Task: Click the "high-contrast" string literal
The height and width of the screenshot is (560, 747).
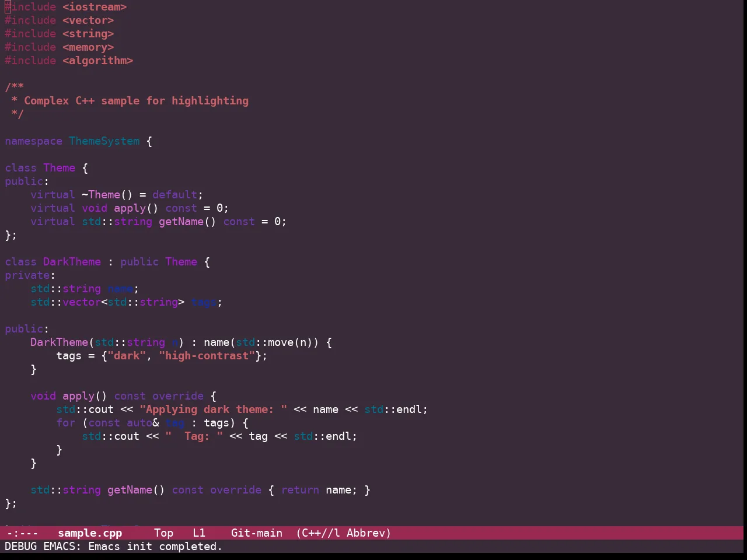Action: click(x=207, y=356)
